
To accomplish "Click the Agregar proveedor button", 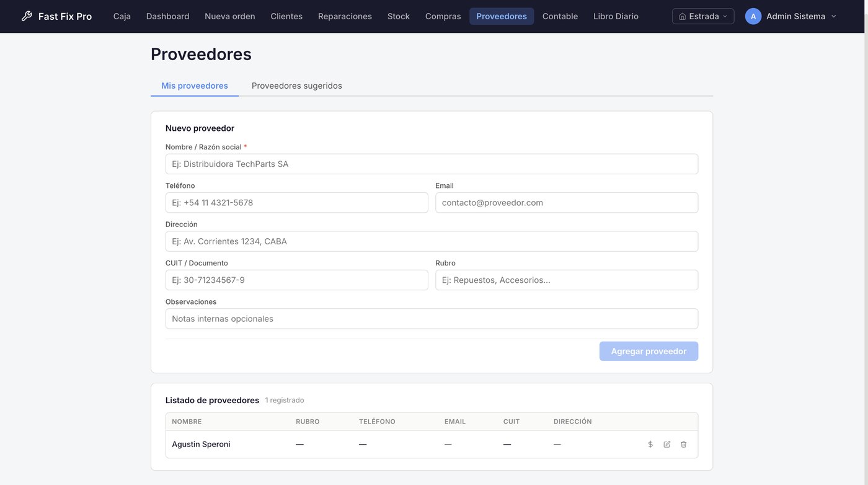I will point(649,351).
